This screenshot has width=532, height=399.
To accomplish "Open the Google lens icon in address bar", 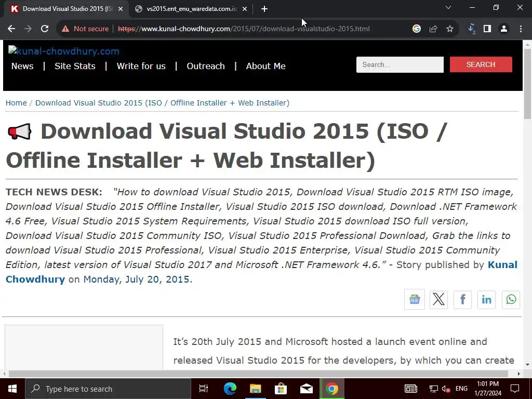I will 417,29.
